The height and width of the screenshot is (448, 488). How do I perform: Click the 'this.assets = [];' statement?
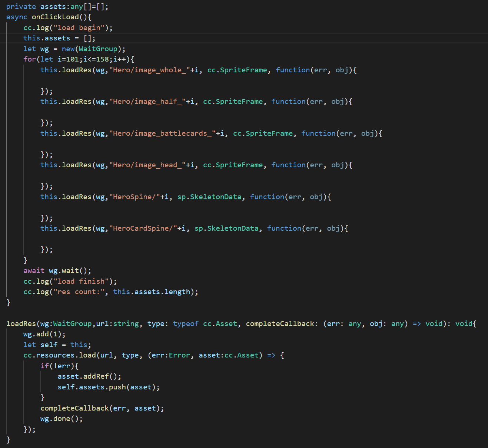click(x=59, y=38)
